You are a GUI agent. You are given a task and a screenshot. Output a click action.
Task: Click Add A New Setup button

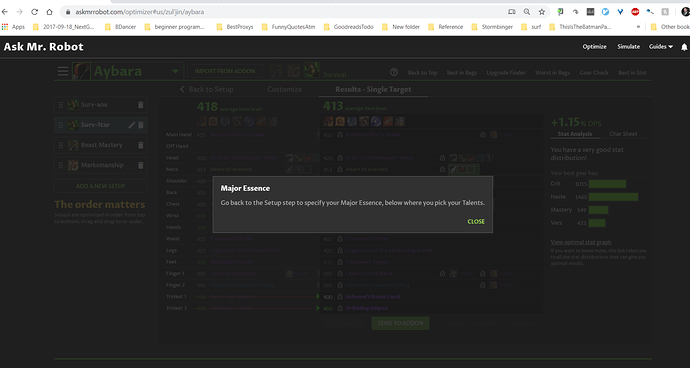pos(100,186)
